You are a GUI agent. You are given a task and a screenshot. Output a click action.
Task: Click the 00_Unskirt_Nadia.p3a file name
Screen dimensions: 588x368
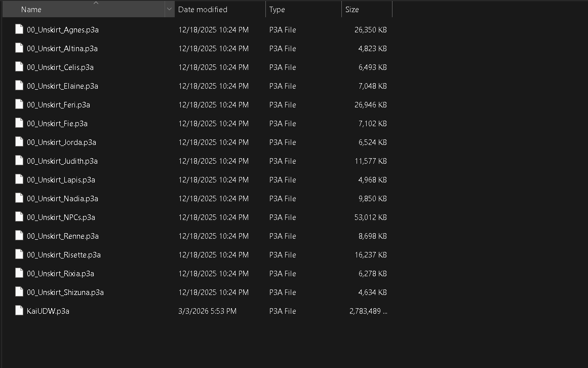click(63, 199)
